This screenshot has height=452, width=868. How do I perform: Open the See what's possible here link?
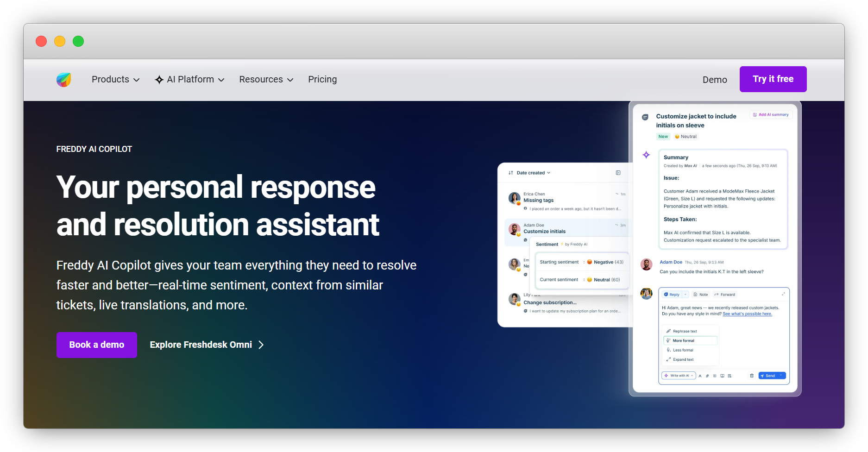pyautogui.click(x=747, y=314)
